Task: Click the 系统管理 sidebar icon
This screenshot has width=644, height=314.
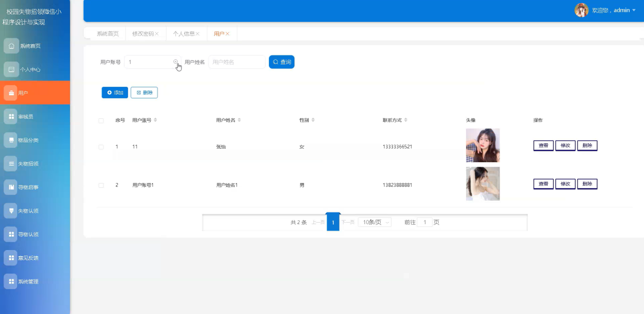Action: [x=11, y=282]
